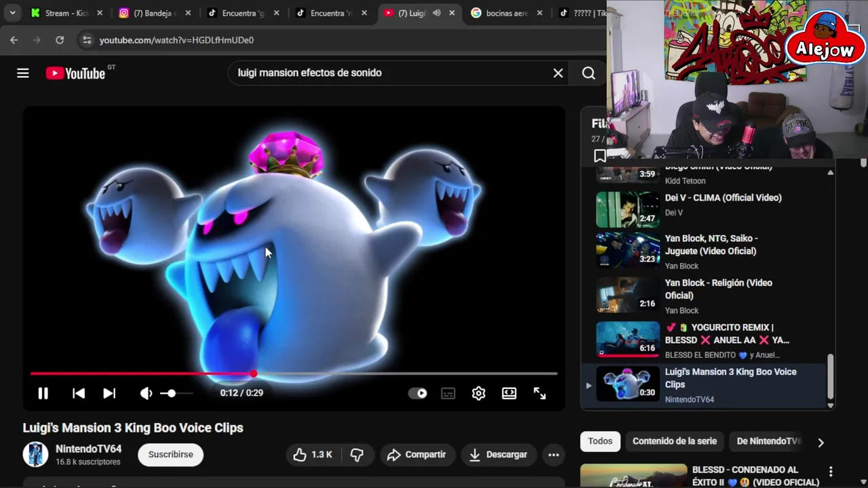Toggle subtitles in the video player

(448, 393)
